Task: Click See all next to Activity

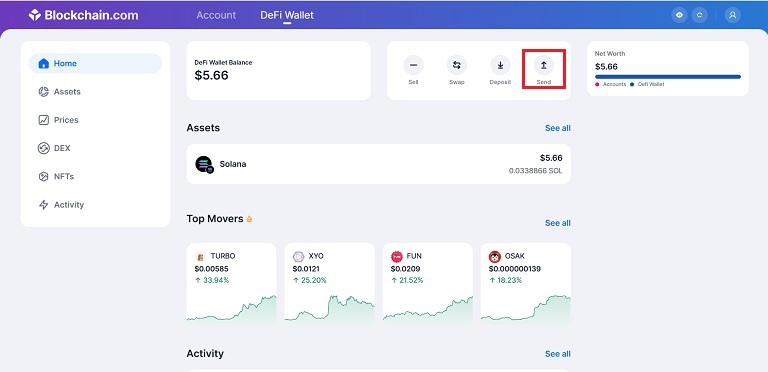Action: [x=558, y=354]
